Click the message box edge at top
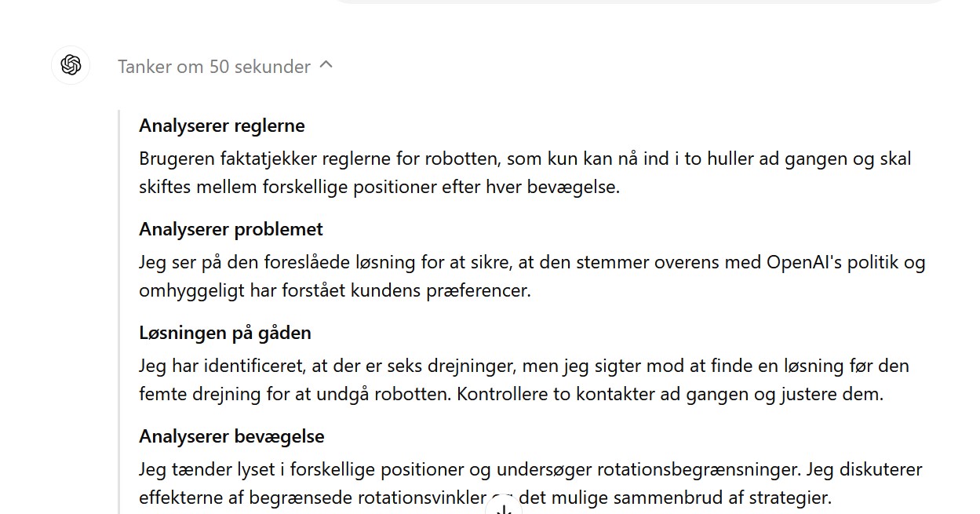 (x=639, y=2)
